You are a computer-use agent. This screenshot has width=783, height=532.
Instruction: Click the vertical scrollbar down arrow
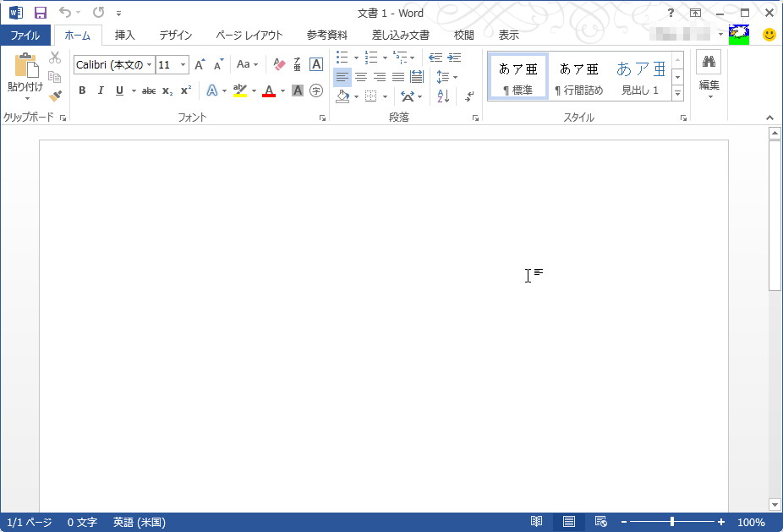[775, 503]
